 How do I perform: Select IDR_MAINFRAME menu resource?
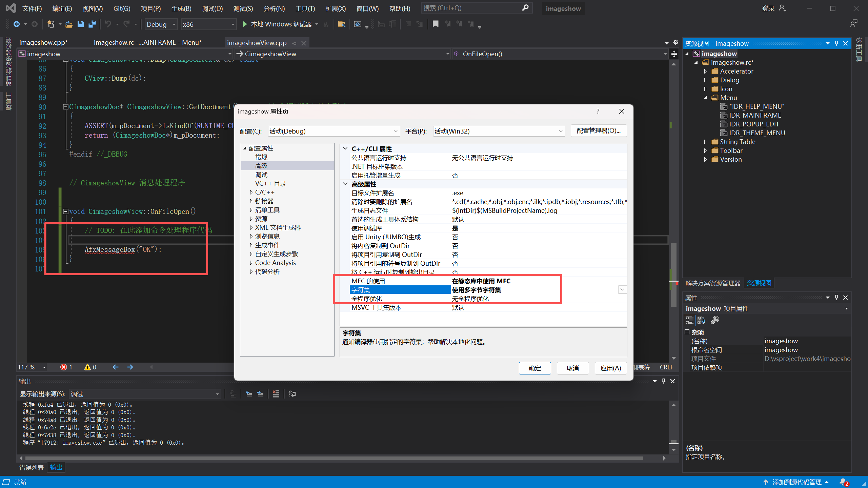click(x=755, y=116)
